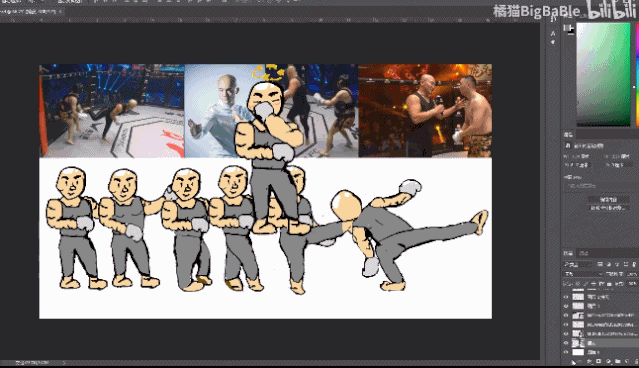Open the layer filter kind dropdown

pos(577,264)
